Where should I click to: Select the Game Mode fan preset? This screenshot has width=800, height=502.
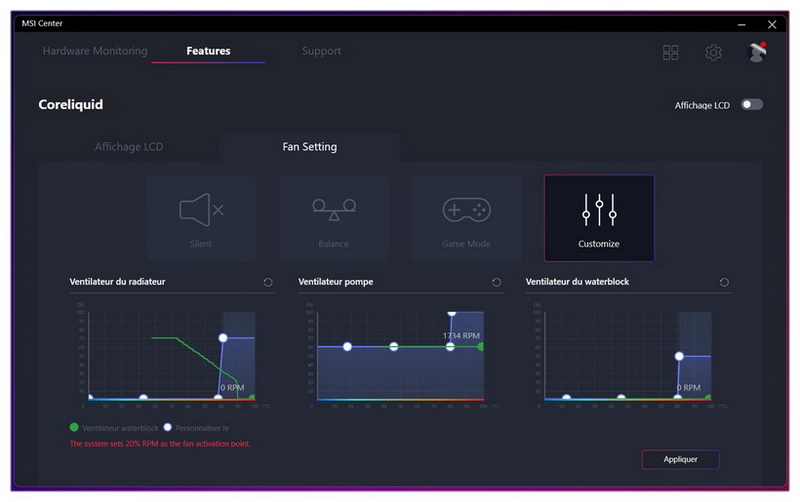466,218
